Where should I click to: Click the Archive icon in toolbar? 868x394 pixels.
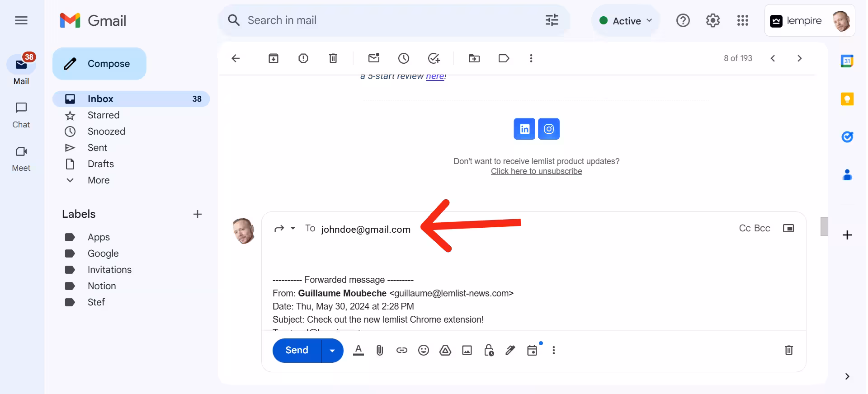tap(273, 58)
